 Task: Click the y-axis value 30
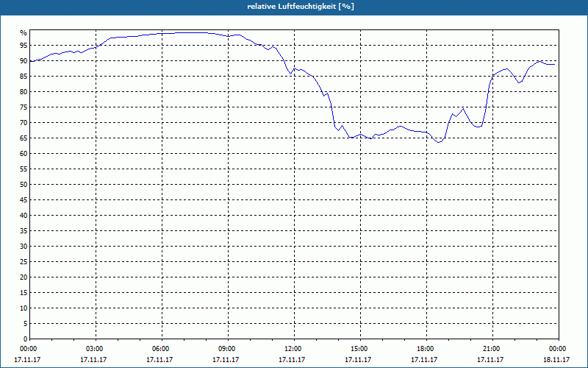[24, 247]
